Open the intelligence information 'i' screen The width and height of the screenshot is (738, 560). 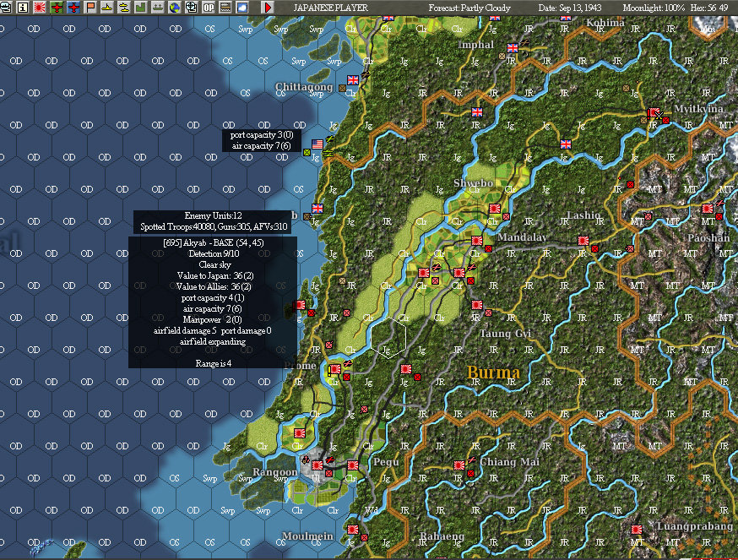pyautogui.click(x=23, y=7)
